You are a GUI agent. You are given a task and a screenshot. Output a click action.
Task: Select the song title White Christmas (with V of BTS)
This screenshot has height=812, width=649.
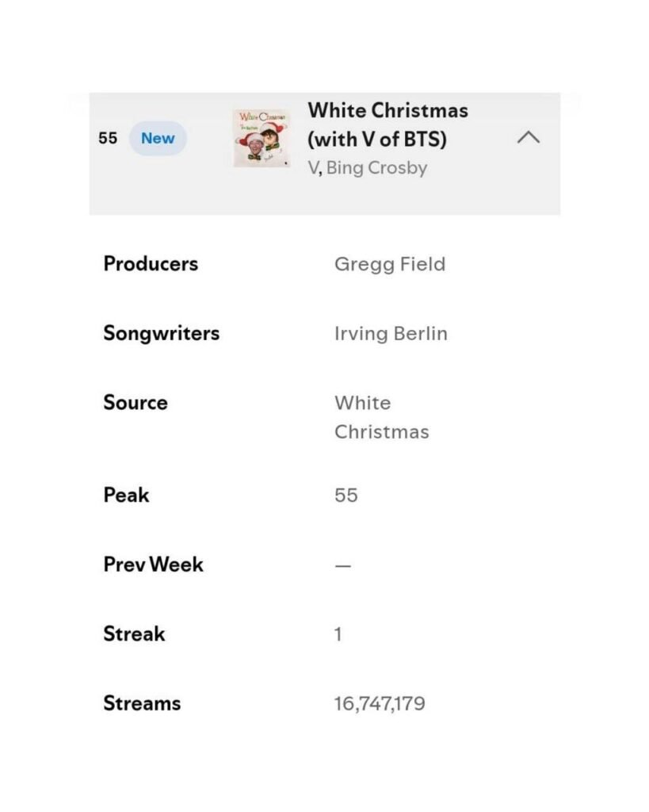point(387,124)
